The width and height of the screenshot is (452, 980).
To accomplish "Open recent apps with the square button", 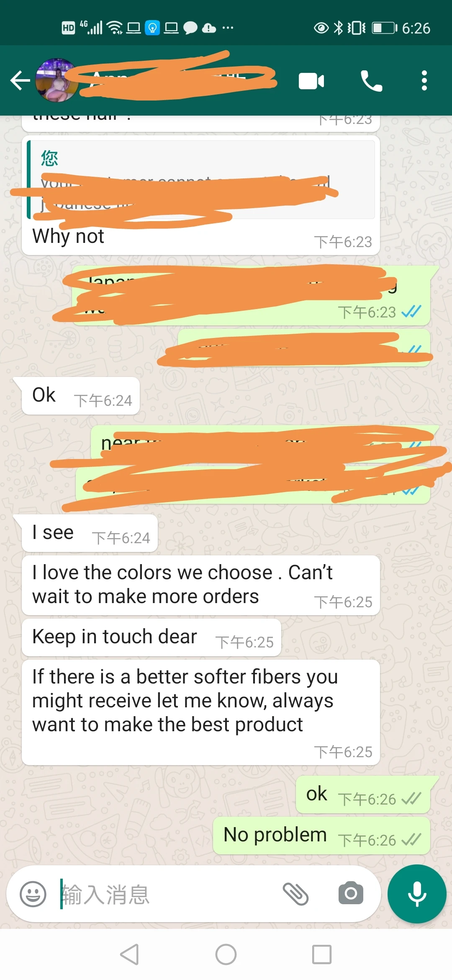I will coord(322,954).
